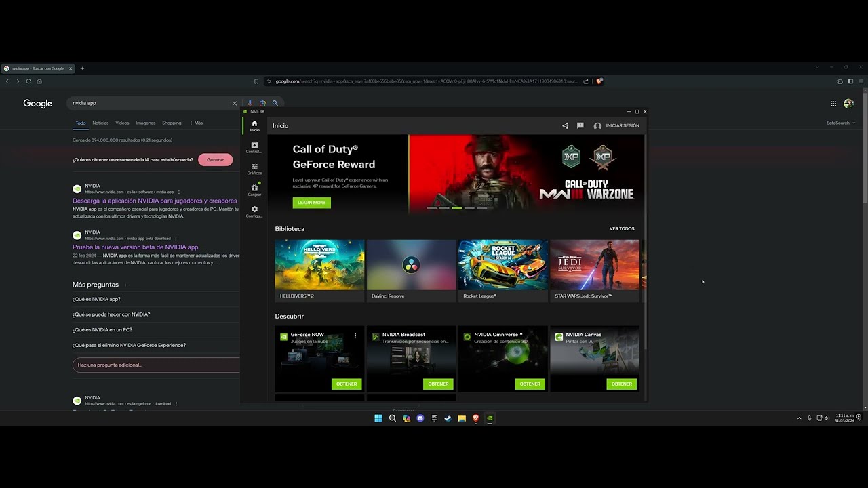868x488 pixels.
Task: Click the GeForce NOW card logo icon
Action: tap(283, 337)
